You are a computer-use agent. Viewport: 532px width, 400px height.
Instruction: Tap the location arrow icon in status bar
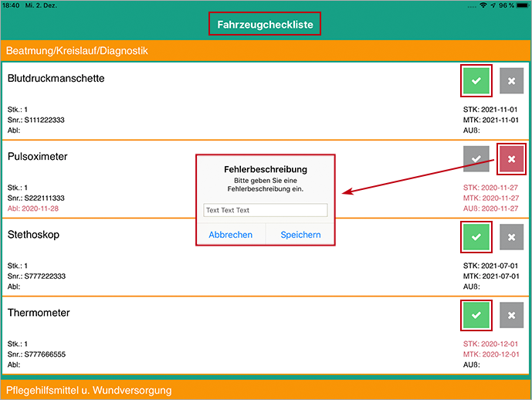point(493,5)
